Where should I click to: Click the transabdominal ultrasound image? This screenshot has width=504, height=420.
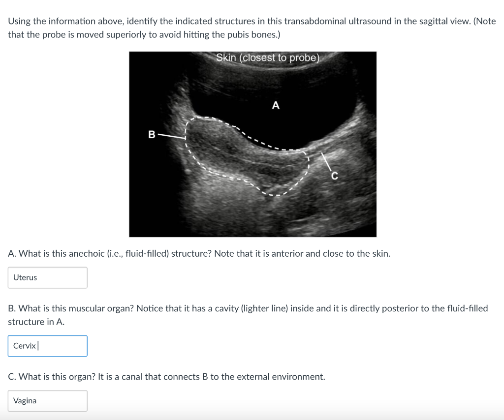252,144
